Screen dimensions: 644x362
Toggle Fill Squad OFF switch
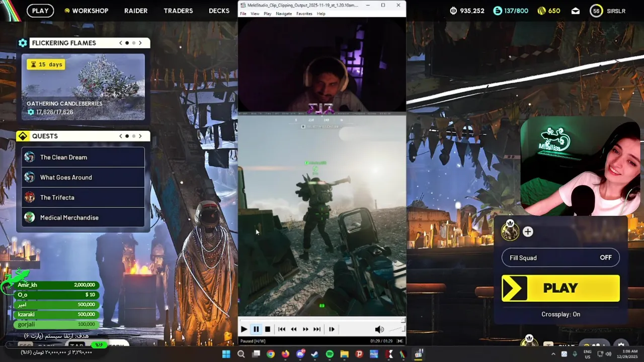point(560,257)
